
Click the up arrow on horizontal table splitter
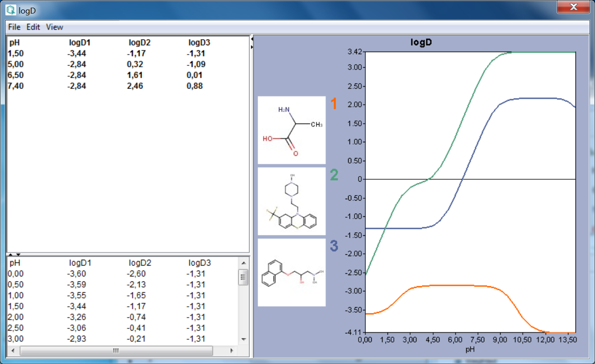pyautogui.click(x=10, y=255)
